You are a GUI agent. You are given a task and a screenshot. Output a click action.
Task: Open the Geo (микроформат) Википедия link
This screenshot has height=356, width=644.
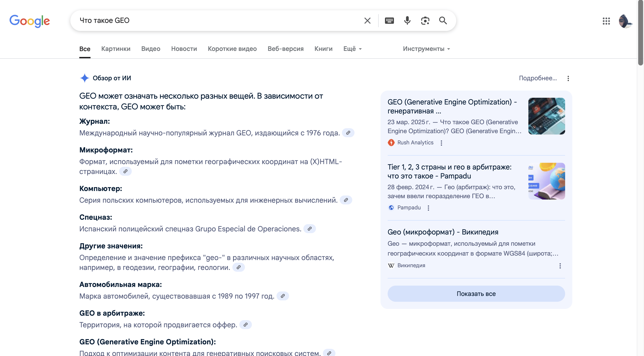443,232
